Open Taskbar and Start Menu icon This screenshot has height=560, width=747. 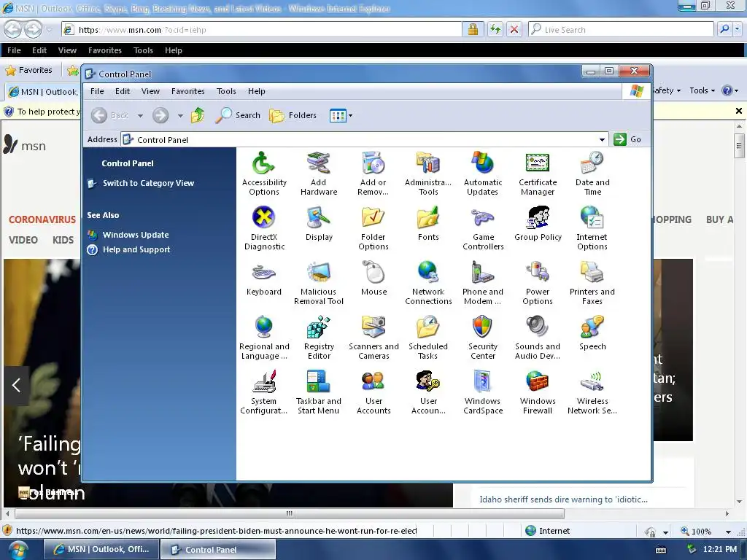click(318, 392)
